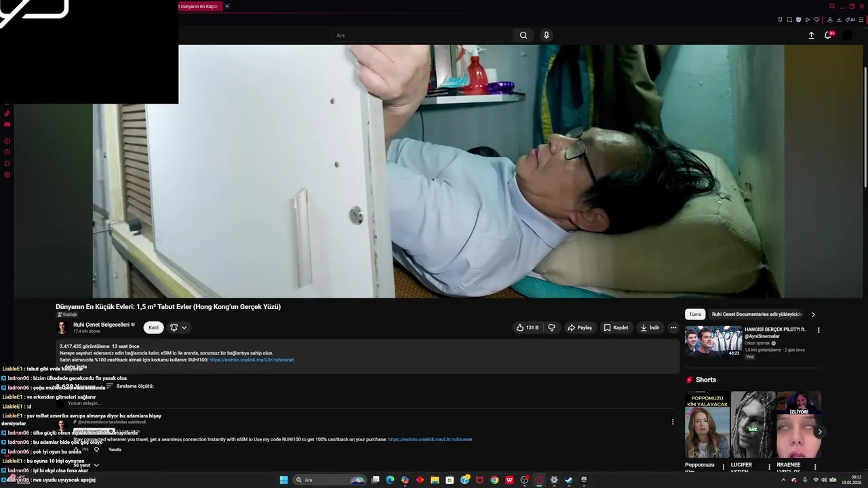Image resolution: width=868 pixels, height=488 pixels.
Task: Open File Explorer from taskbar
Action: click(435, 480)
